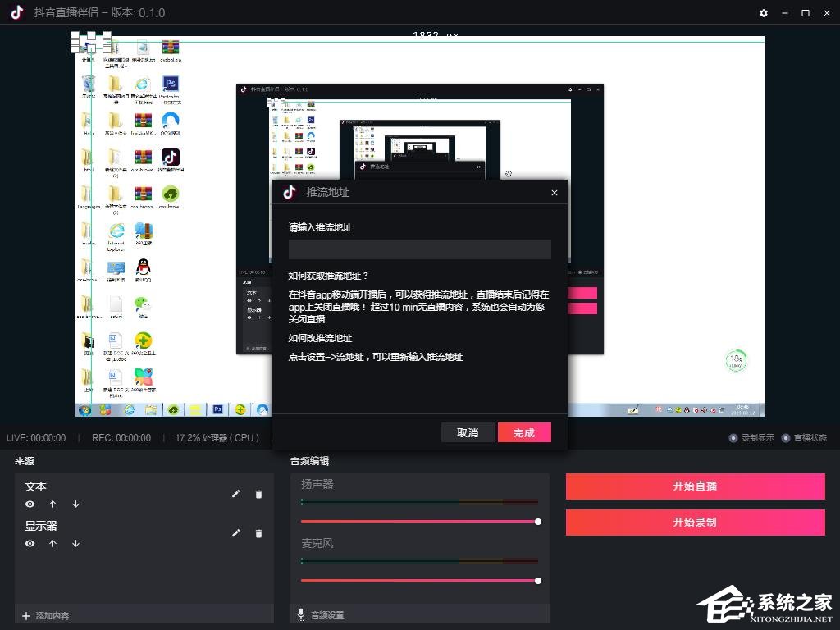Click the 音频编辑 panel heading
This screenshot has width=840, height=630.
(x=309, y=461)
